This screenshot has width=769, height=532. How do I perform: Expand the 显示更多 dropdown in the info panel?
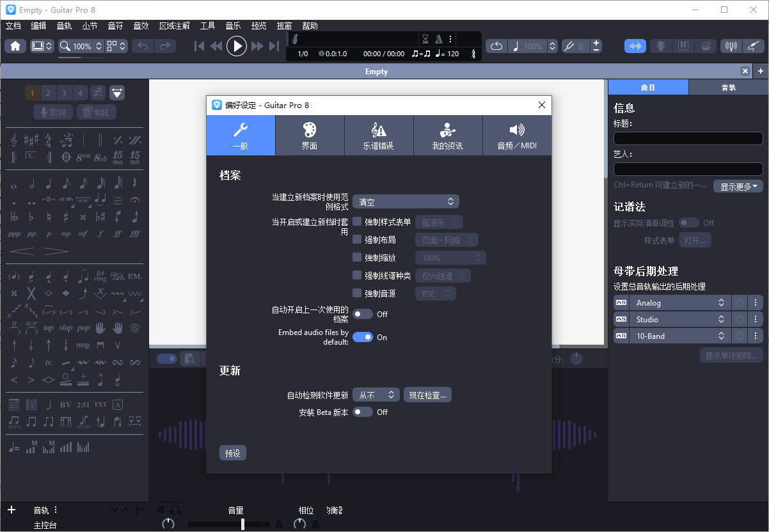[738, 186]
